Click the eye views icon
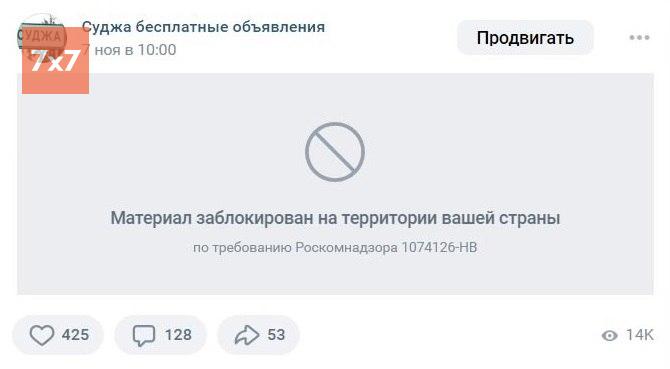The width and height of the screenshot is (670, 369). (x=610, y=336)
